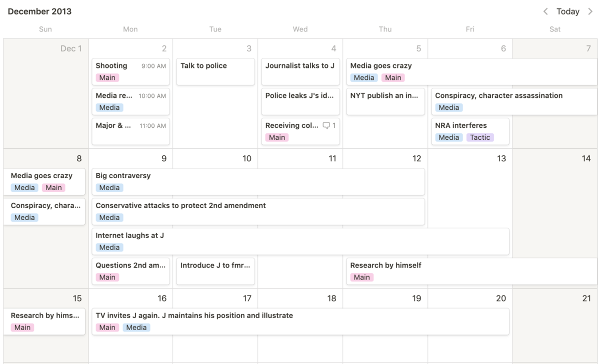The image size is (600, 364).
Task: Open the "Talk to police" event
Action: [215, 71]
